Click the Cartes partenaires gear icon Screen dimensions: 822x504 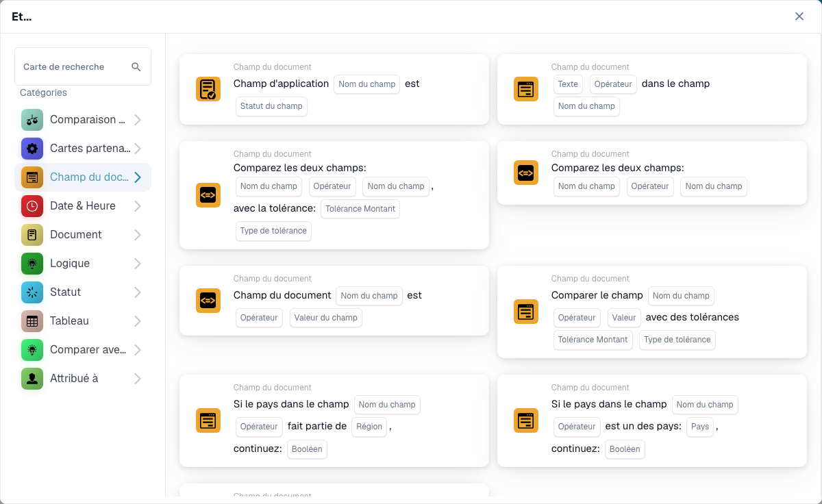[32, 149]
